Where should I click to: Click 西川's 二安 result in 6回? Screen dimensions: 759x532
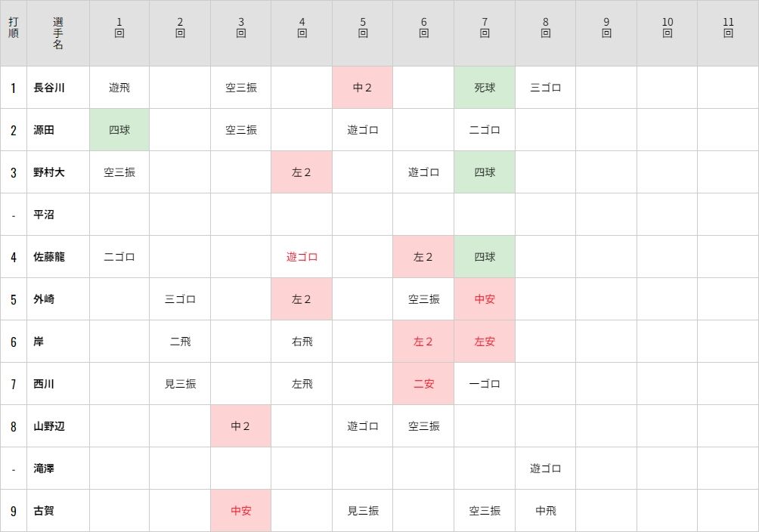tap(423, 384)
